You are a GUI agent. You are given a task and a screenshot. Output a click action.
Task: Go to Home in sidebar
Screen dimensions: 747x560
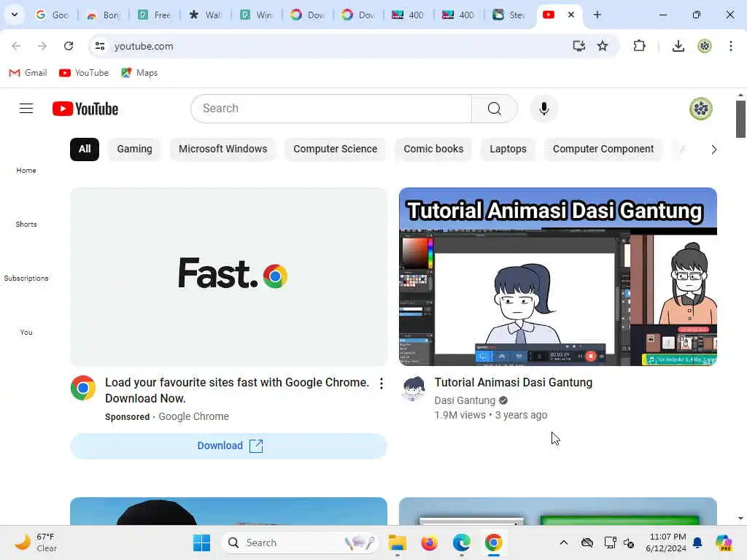point(26,170)
